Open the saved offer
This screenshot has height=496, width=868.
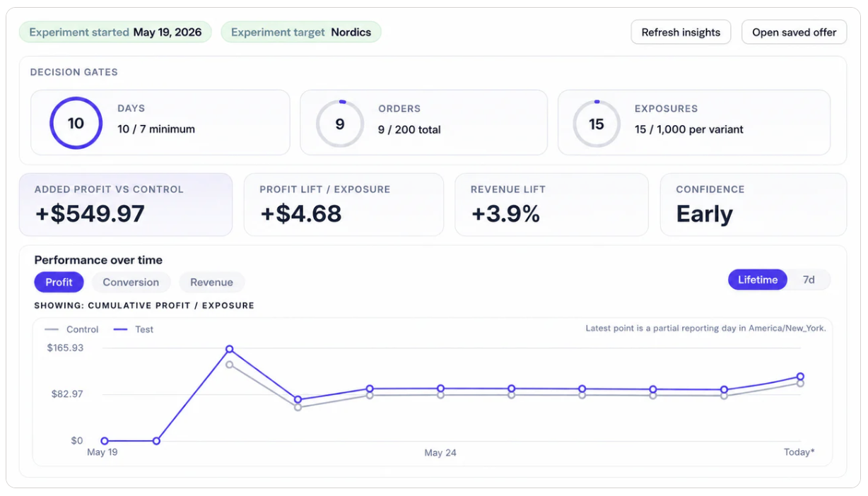pos(794,33)
